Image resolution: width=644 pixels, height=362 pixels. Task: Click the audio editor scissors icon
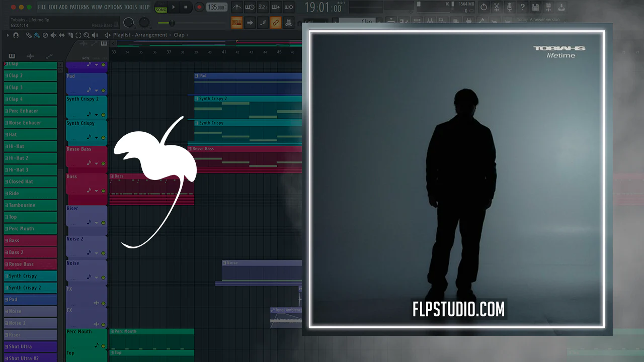point(497,8)
